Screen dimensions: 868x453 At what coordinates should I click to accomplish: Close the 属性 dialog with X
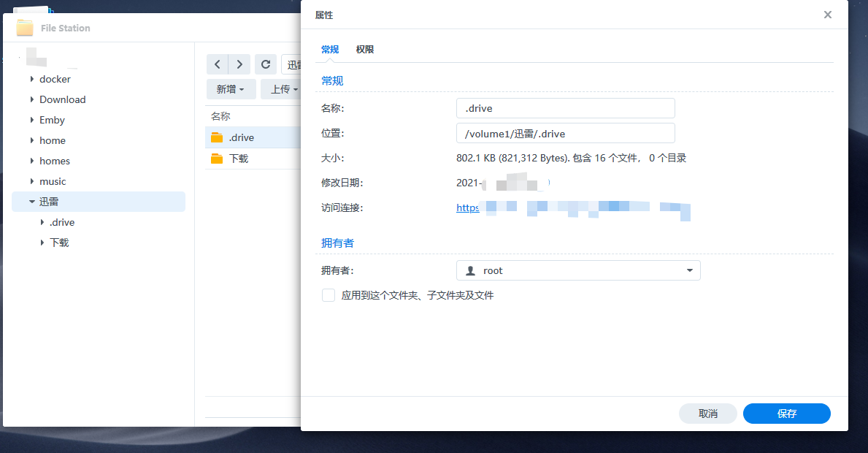pyautogui.click(x=828, y=15)
